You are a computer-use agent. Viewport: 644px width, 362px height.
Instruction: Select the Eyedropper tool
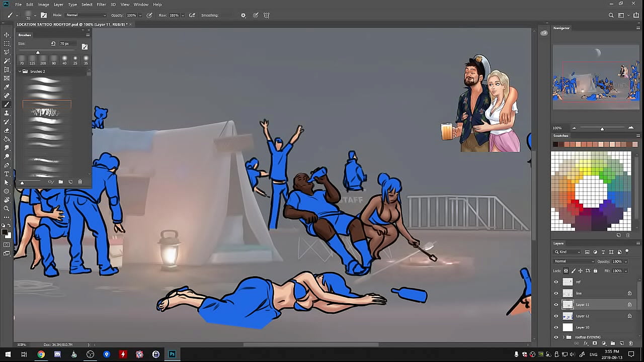coord(7,87)
